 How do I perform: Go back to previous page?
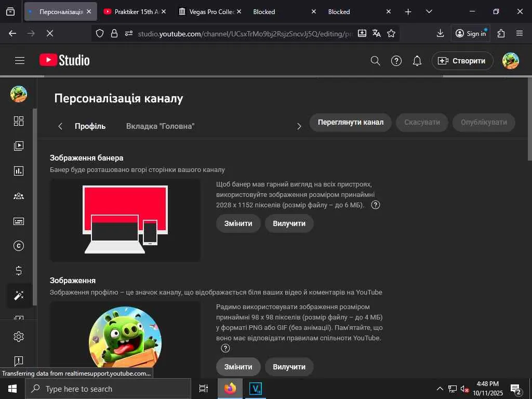click(12, 33)
